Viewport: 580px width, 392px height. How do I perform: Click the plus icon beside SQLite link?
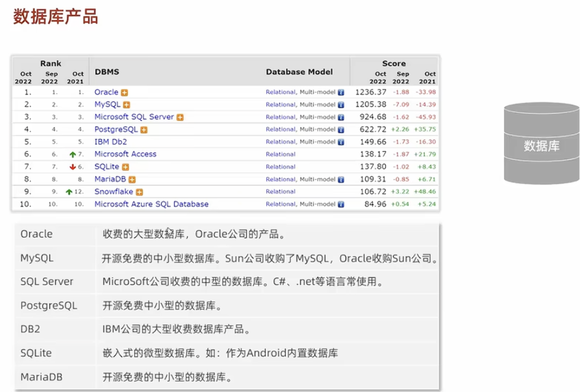click(x=125, y=167)
